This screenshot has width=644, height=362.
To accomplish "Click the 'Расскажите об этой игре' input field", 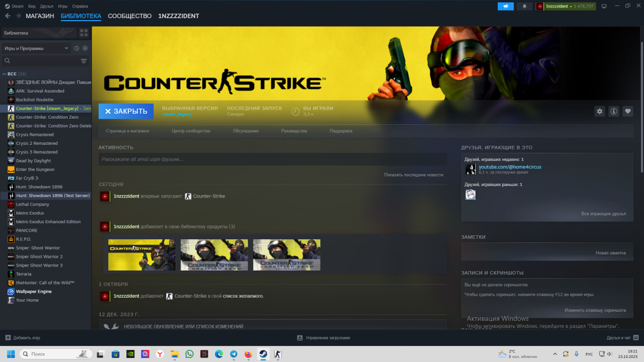I will [x=272, y=159].
